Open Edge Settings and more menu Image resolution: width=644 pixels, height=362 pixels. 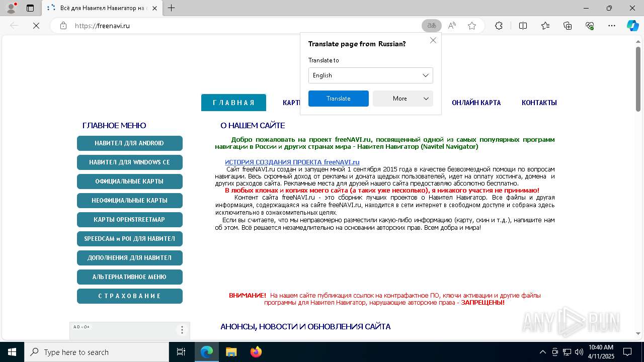[612, 26]
